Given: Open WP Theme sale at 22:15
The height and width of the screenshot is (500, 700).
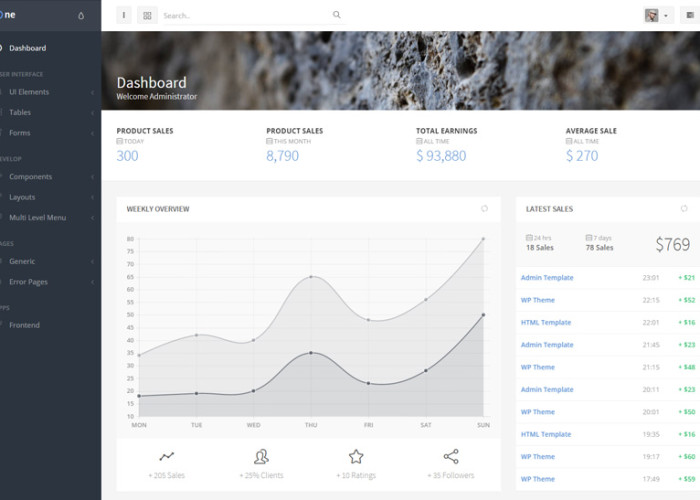Looking at the screenshot, I should pos(538,300).
